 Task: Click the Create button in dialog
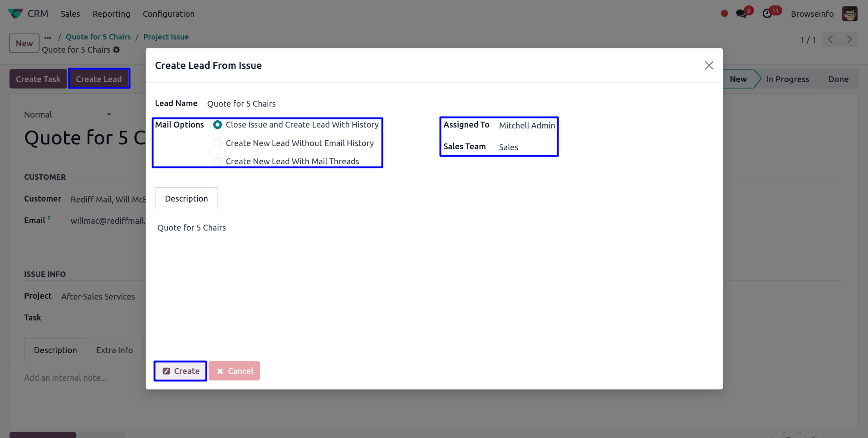pyautogui.click(x=181, y=371)
